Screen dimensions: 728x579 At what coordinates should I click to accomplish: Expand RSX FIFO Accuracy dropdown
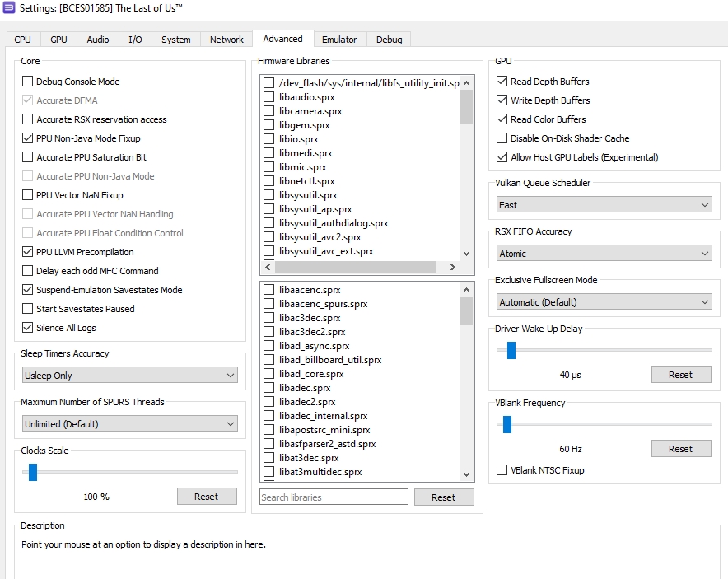pos(604,254)
